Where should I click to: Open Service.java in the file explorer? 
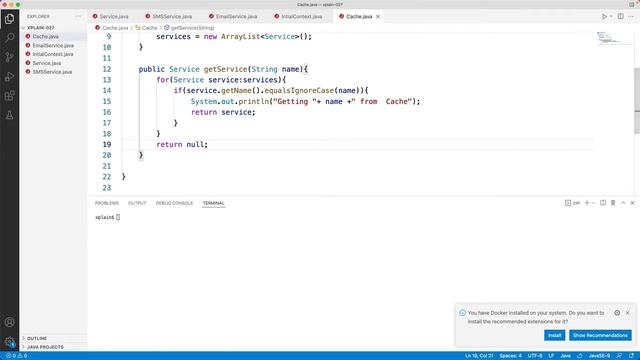[x=53, y=63]
